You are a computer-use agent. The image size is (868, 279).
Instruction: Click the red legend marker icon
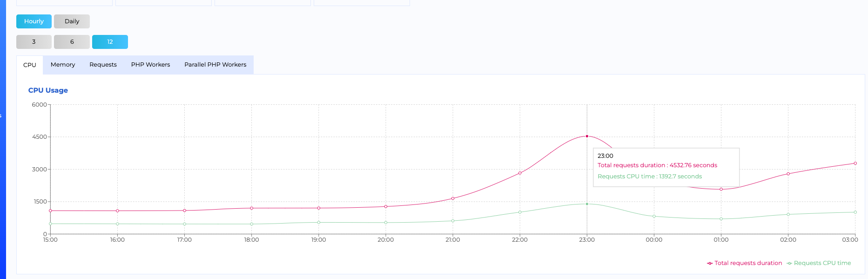point(710,263)
